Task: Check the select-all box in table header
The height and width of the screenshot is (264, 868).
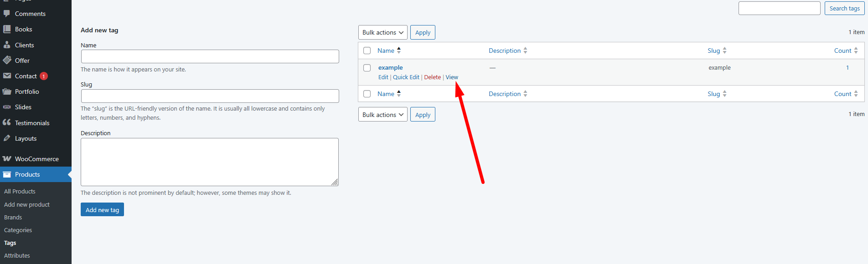Action: (367, 51)
